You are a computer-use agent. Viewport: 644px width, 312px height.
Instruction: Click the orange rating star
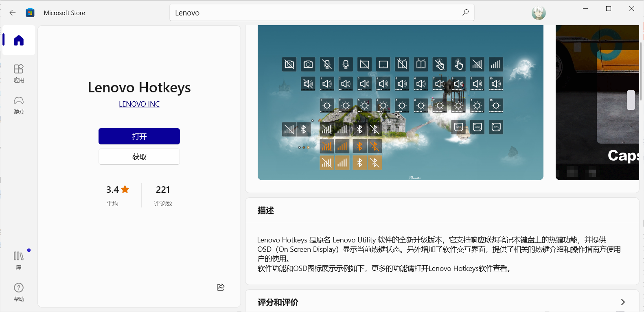pos(125,189)
